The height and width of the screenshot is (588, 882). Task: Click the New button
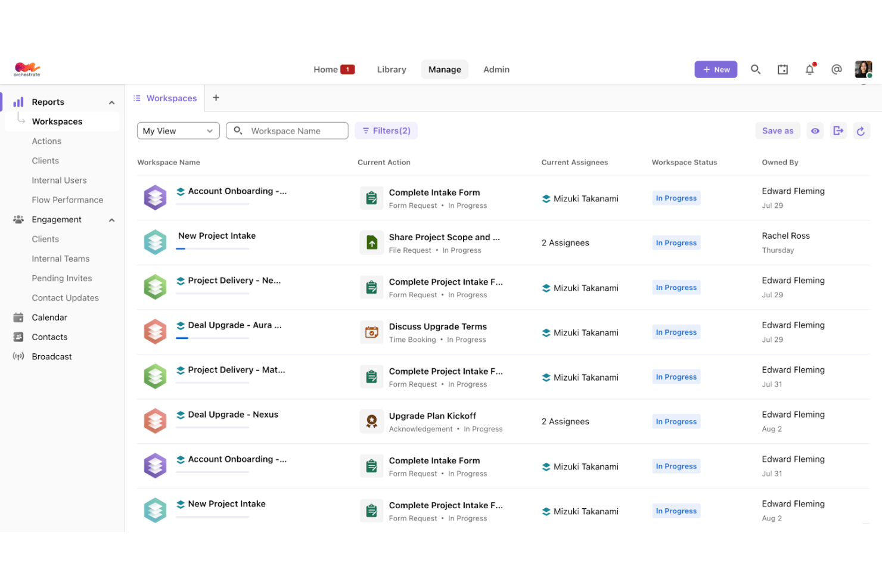coord(716,70)
